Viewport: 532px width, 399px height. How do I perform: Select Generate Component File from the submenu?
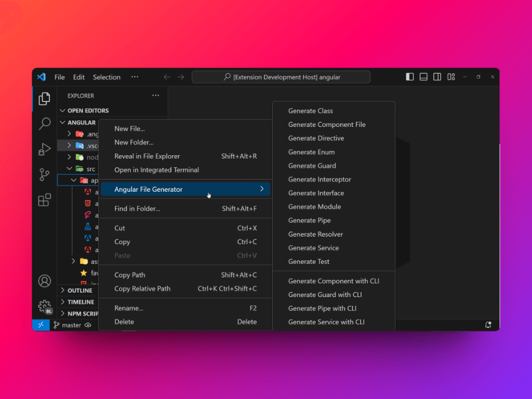(326, 125)
